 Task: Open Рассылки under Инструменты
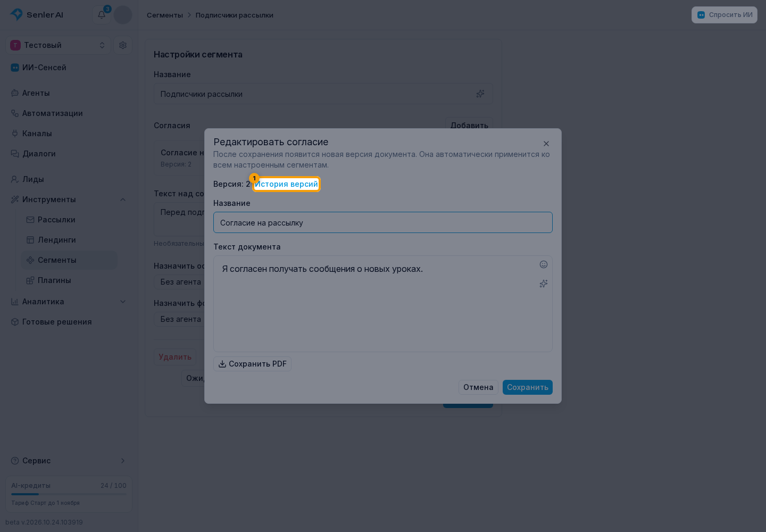click(56, 220)
